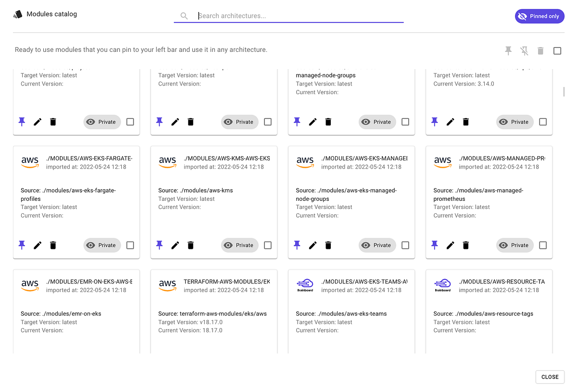Click the right-side scrollbar handle
Viewport: 577px width, 392px height.
[563, 91]
